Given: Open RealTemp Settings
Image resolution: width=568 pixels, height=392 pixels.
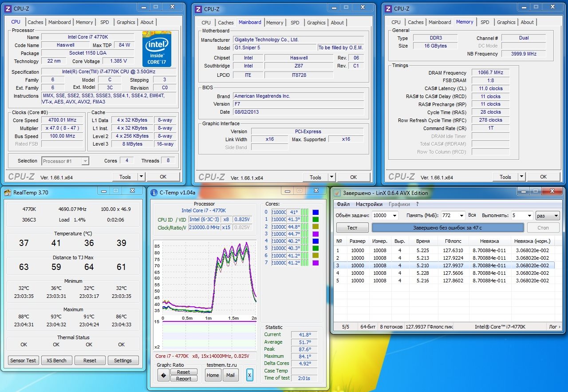Looking at the screenshot, I should click(123, 360).
